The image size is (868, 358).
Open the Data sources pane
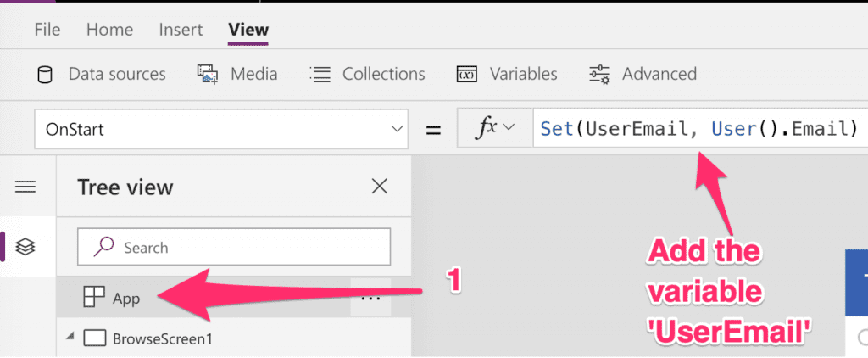click(x=102, y=74)
